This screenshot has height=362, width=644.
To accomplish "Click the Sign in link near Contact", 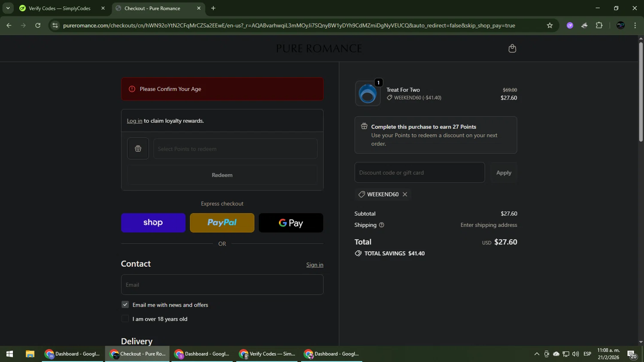I will click(x=315, y=265).
